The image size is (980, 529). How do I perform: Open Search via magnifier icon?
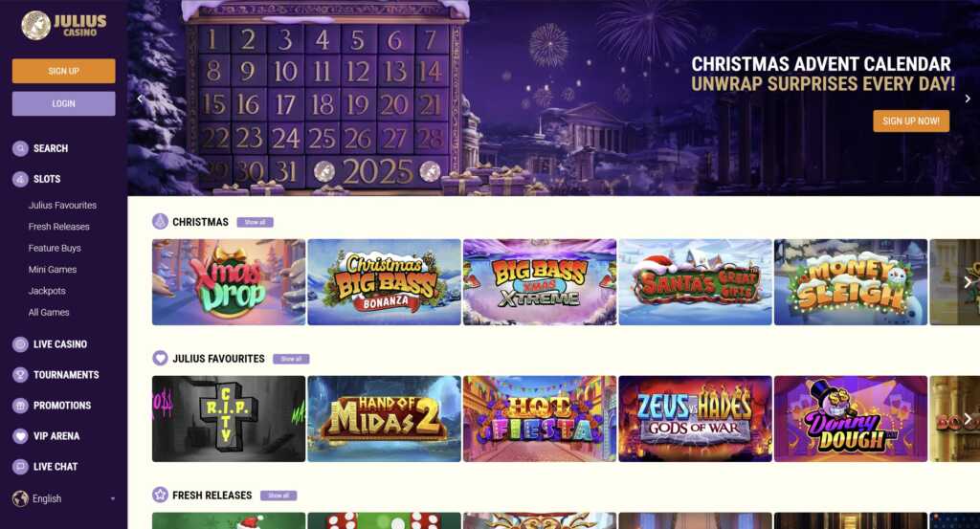coord(20,148)
